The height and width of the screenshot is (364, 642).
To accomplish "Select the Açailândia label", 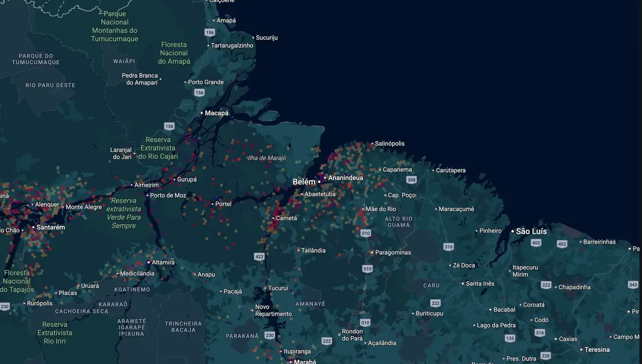I will [x=382, y=343].
